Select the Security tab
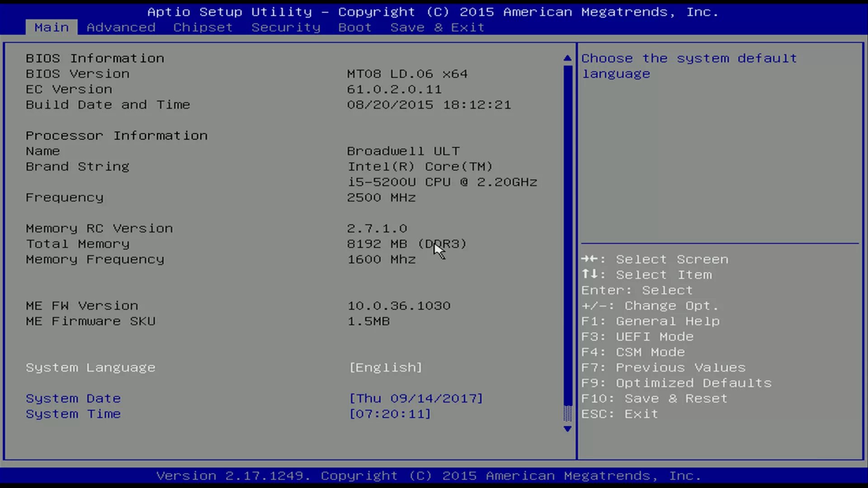Image resolution: width=868 pixels, height=488 pixels. click(x=286, y=28)
